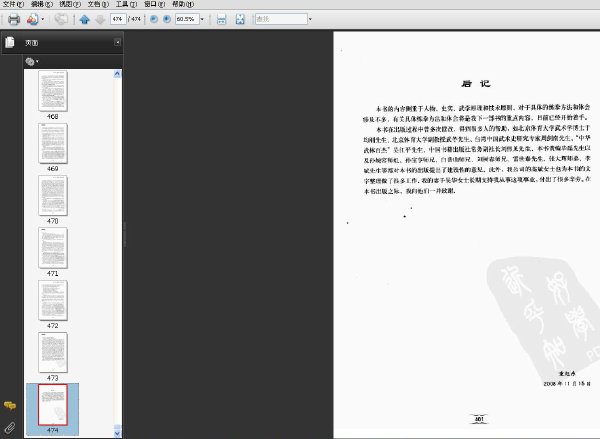Open the 编辑 (Edit) menu

coord(42,4)
